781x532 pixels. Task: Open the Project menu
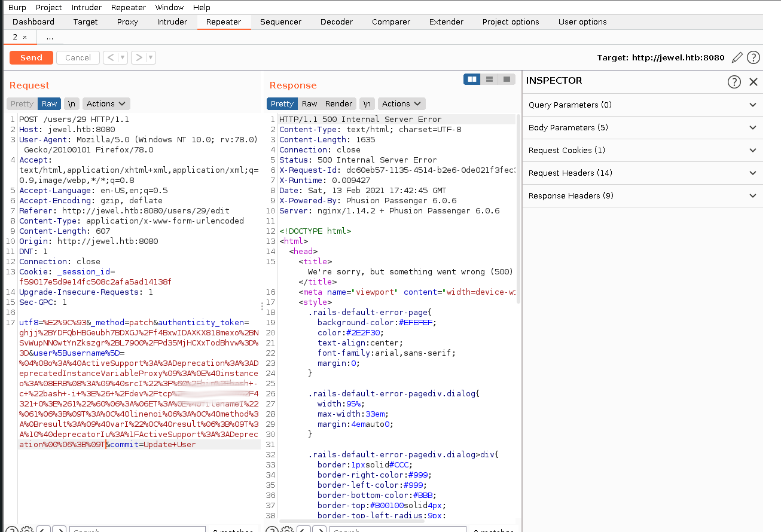coord(48,7)
